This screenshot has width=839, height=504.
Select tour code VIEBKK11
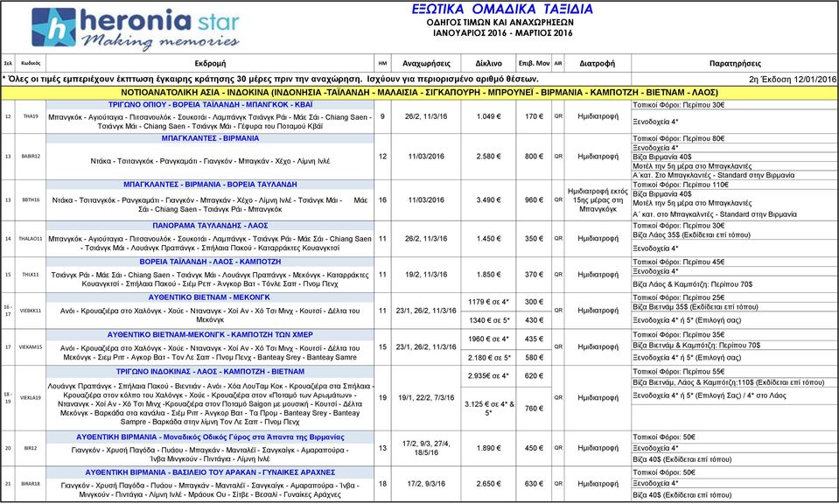[31, 311]
